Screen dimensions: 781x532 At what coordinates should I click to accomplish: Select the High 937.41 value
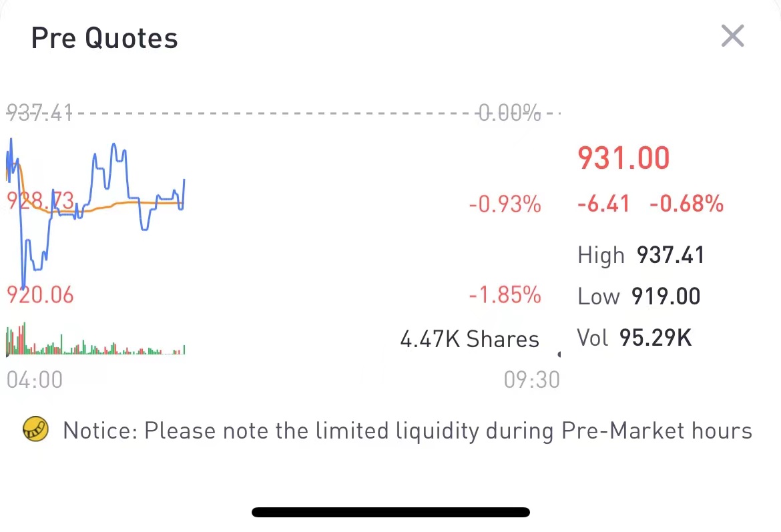pos(670,255)
